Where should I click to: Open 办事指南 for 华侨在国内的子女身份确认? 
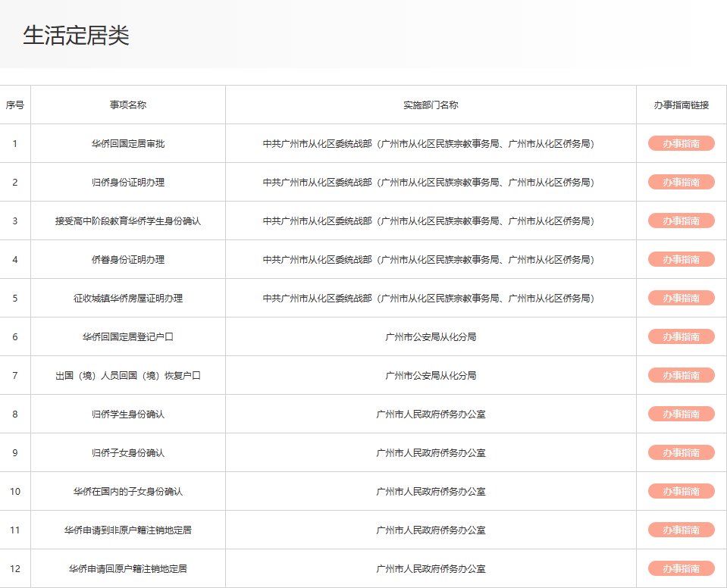(681, 491)
